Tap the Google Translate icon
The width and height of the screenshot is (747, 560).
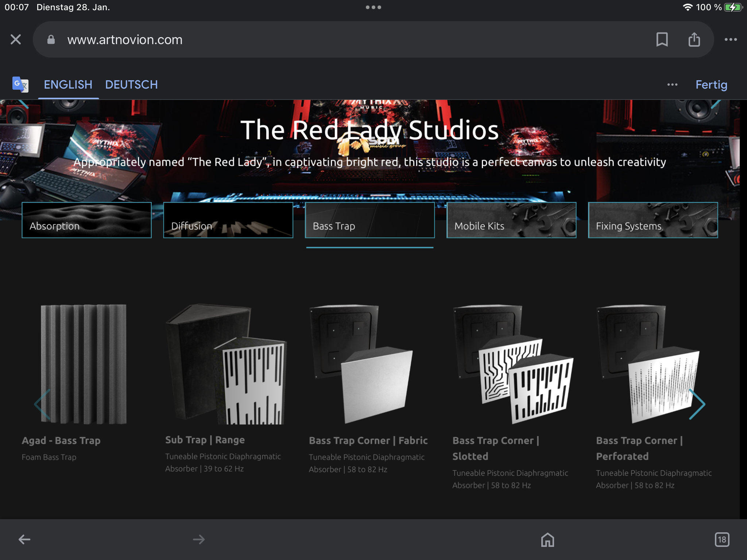tap(20, 85)
